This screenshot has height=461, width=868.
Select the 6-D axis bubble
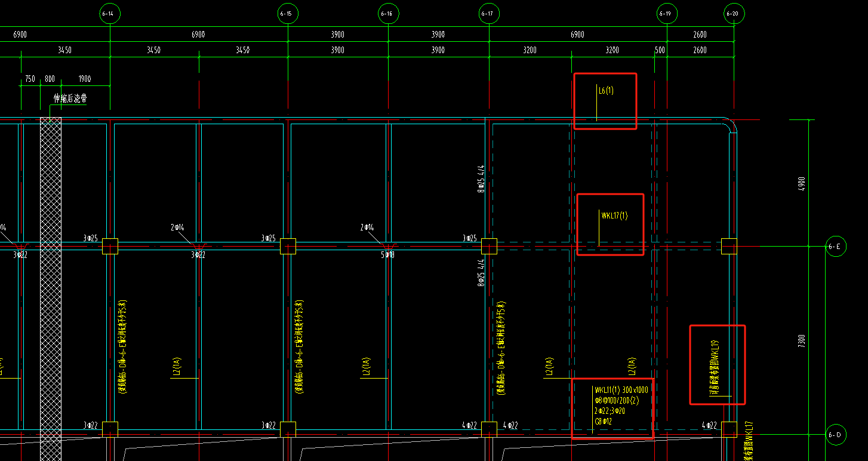click(836, 435)
